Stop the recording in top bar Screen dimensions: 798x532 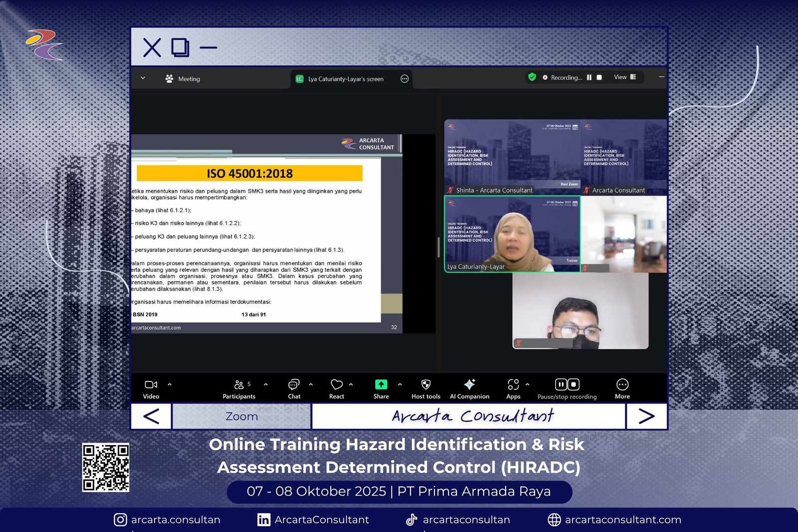coord(599,77)
